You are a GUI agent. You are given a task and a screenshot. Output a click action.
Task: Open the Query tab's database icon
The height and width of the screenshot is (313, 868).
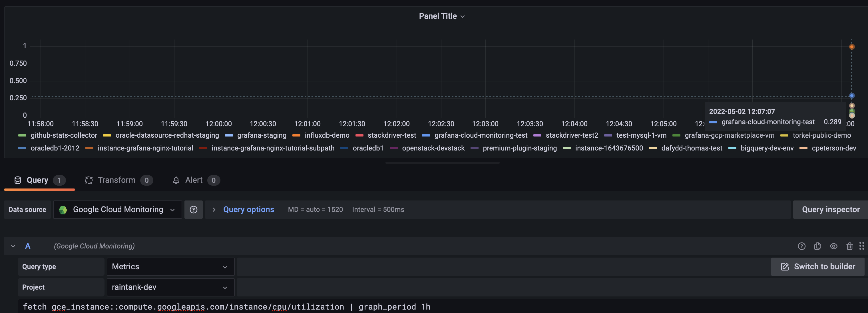[17, 180]
